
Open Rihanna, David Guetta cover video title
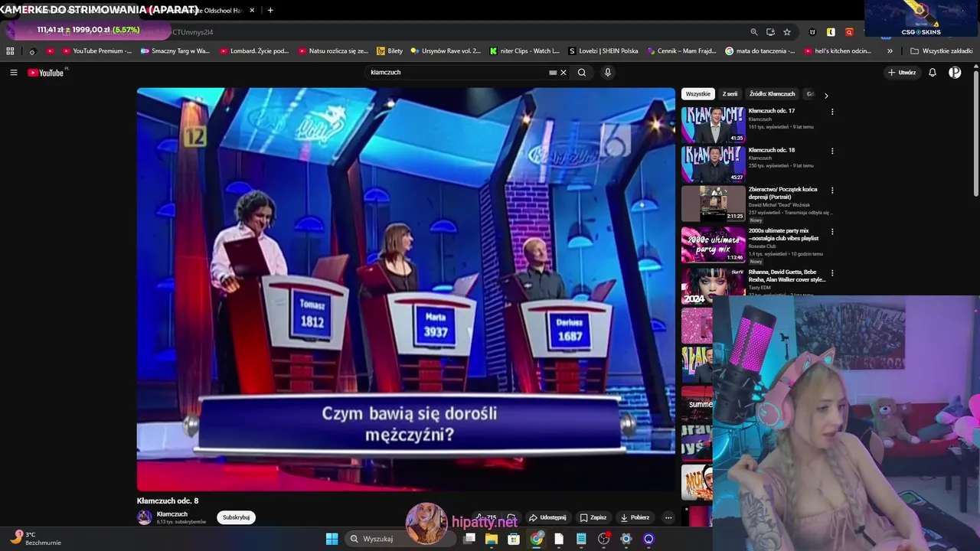(x=786, y=275)
